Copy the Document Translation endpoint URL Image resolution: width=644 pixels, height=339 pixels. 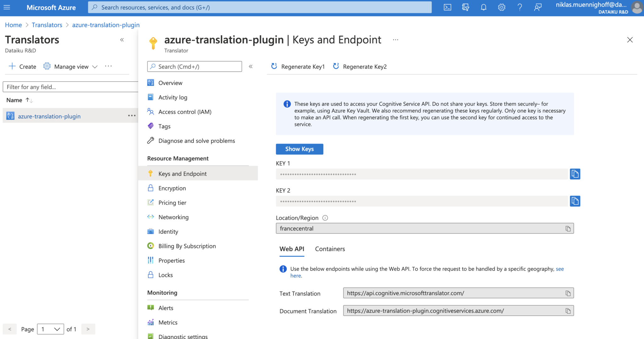click(x=568, y=311)
